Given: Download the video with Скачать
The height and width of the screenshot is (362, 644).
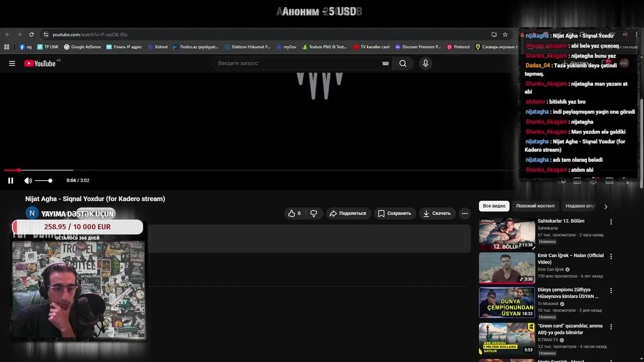Looking at the screenshot, I should [x=437, y=213].
